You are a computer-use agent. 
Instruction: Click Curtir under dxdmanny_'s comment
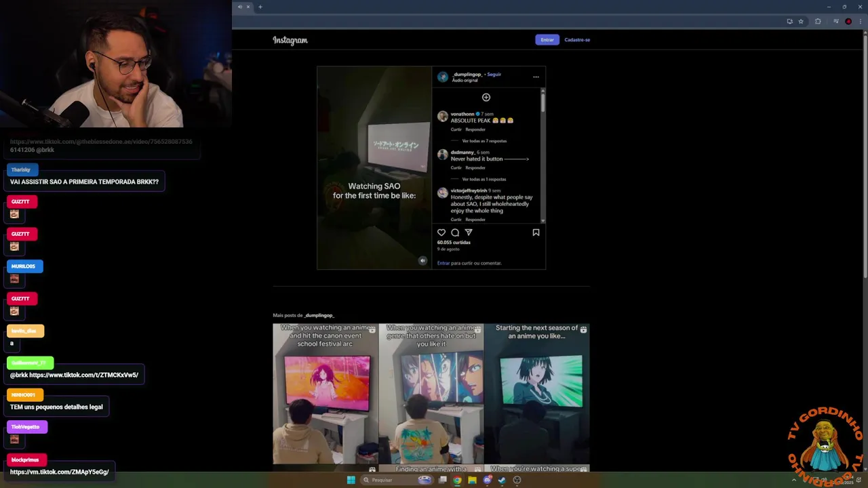(x=456, y=167)
